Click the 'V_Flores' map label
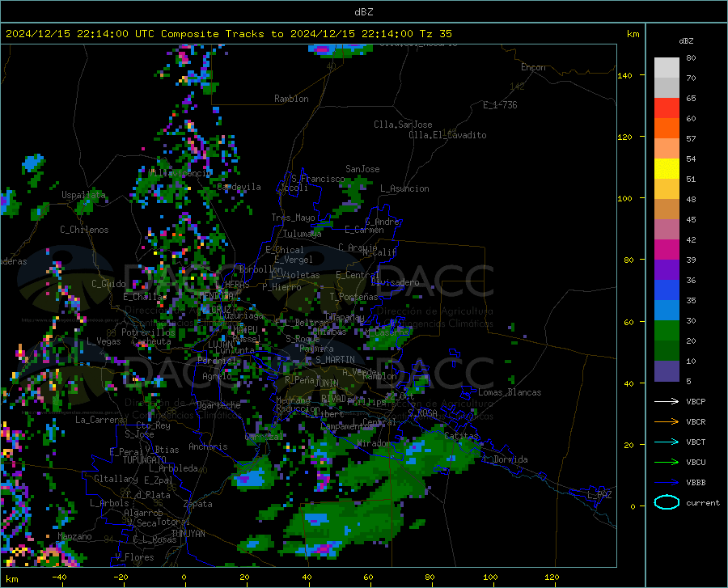This screenshot has height=588, width=728. pyautogui.click(x=134, y=557)
